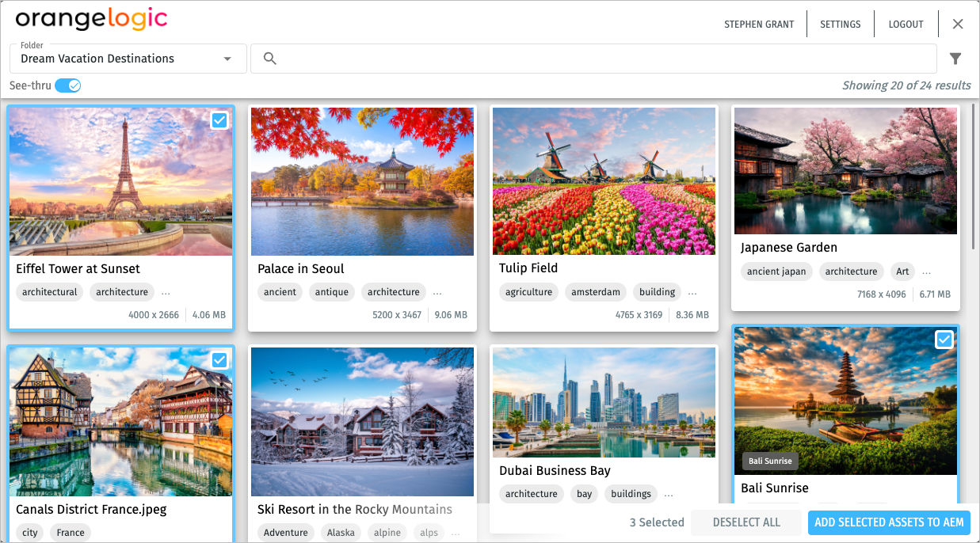Click the 'Art' tag on Japanese Garden
Viewport: 980px width, 543px height.
tap(902, 271)
